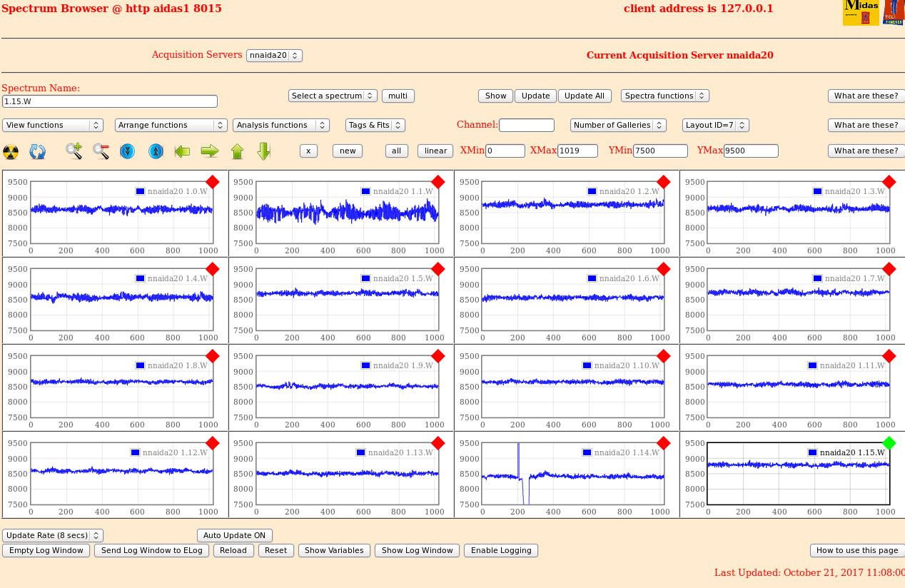The image size is (905, 588).
Task: Click the zoom out magnifier icon
Action: coord(101,151)
